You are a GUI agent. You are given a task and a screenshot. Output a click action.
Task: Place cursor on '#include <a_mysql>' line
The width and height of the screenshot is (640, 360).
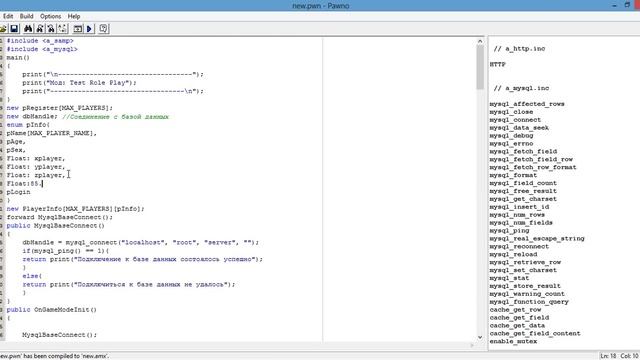42,49
